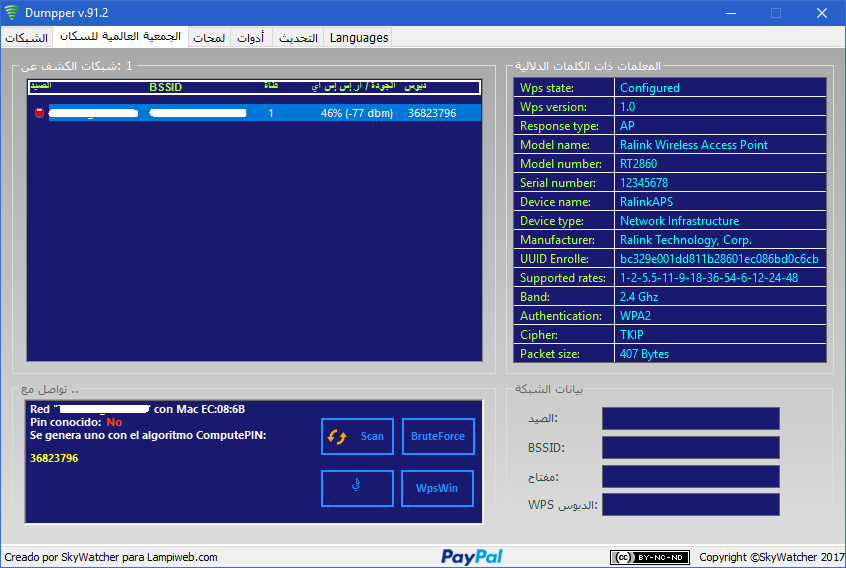
Task: Click supported rates 1-2-5.5-11-9-18-36-54-6-12-24-48
Action: [709, 278]
